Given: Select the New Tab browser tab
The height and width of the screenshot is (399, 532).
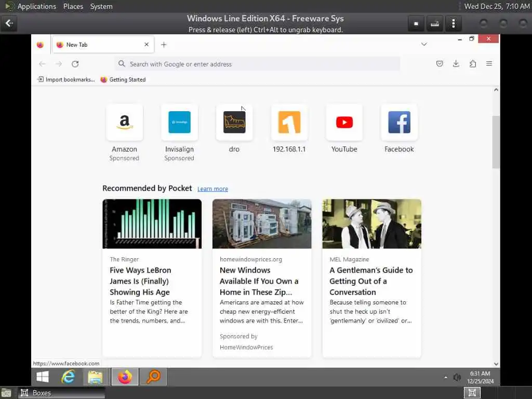Looking at the screenshot, I should pyautogui.click(x=103, y=45).
